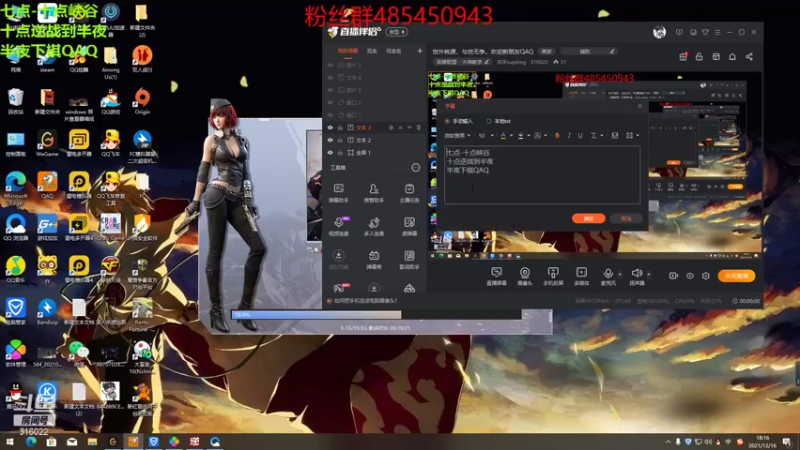Switch to the second scene tab
This screenshot has height=450, width=800.
(372, 51)
